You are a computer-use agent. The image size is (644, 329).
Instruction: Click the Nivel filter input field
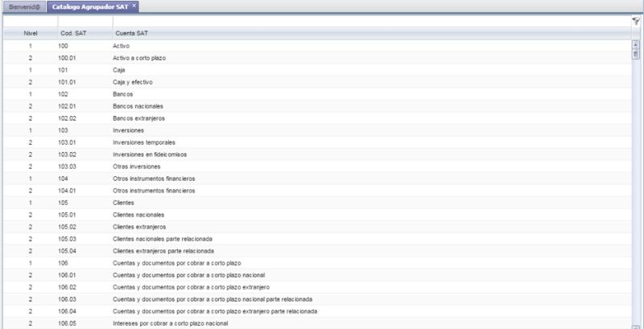tap(31, 23)
